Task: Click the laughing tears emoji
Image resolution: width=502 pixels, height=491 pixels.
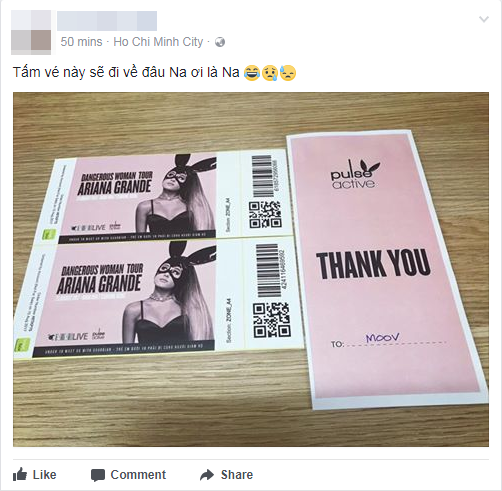Action: (x=252, y=73)
